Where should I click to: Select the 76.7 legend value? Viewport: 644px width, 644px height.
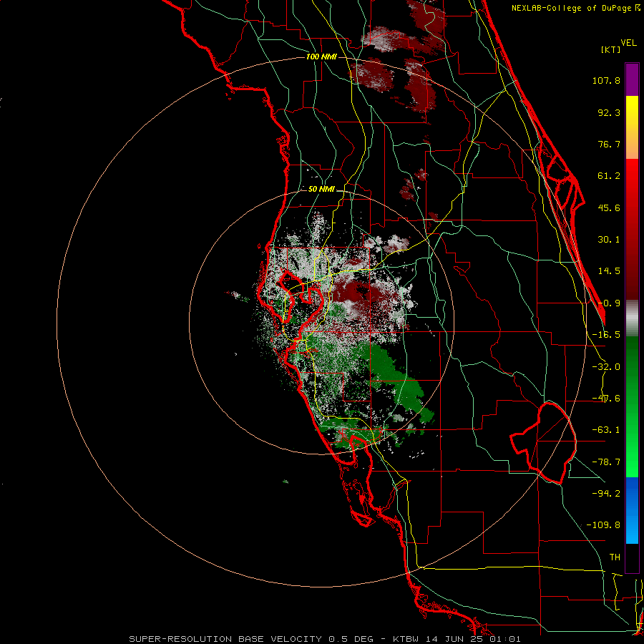pyautogui.click(x=609, y=144)
